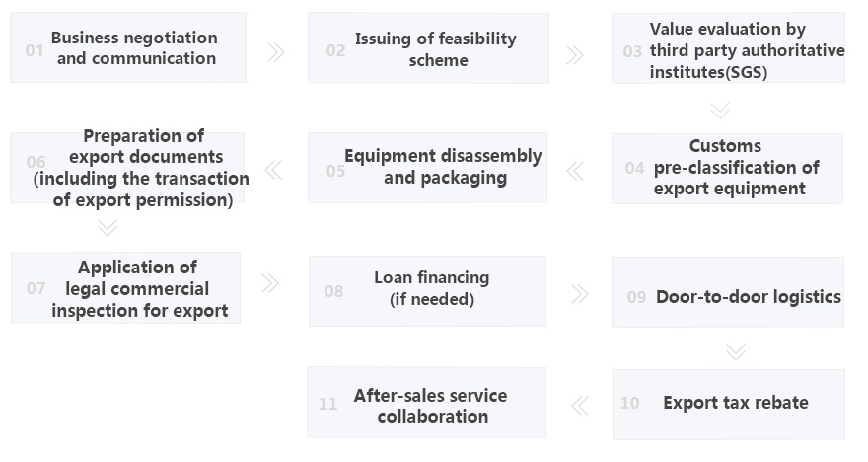Click the arrow after Business negotiation step
Screen dimensions: 868x462
[276, 51]
